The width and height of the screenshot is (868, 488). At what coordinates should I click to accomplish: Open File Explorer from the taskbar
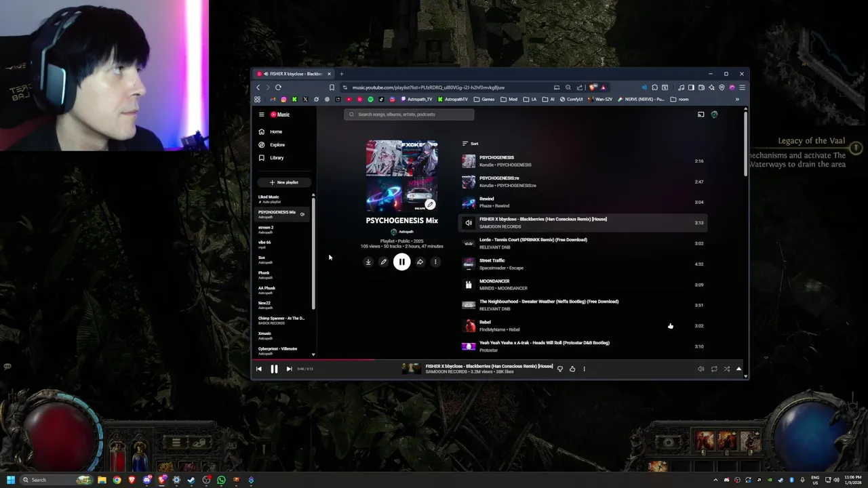102,480
